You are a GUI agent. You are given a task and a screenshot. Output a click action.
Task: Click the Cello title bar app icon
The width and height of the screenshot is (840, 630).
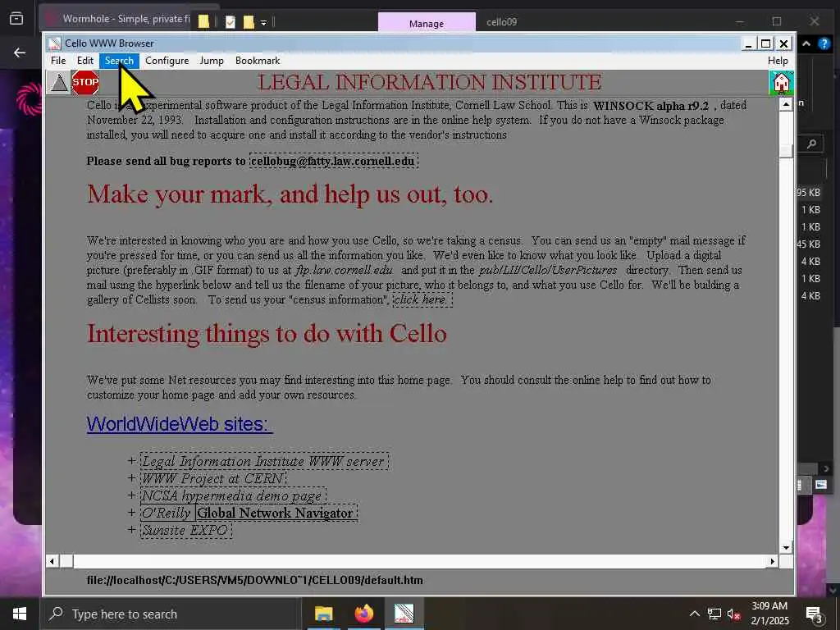point(54,43)
